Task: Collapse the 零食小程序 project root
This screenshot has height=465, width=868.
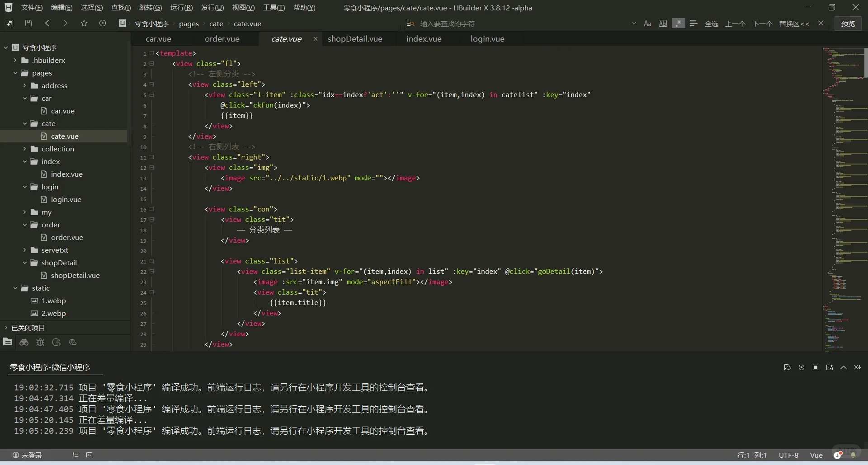Action: pyautogui.click(x=6, y=47)
